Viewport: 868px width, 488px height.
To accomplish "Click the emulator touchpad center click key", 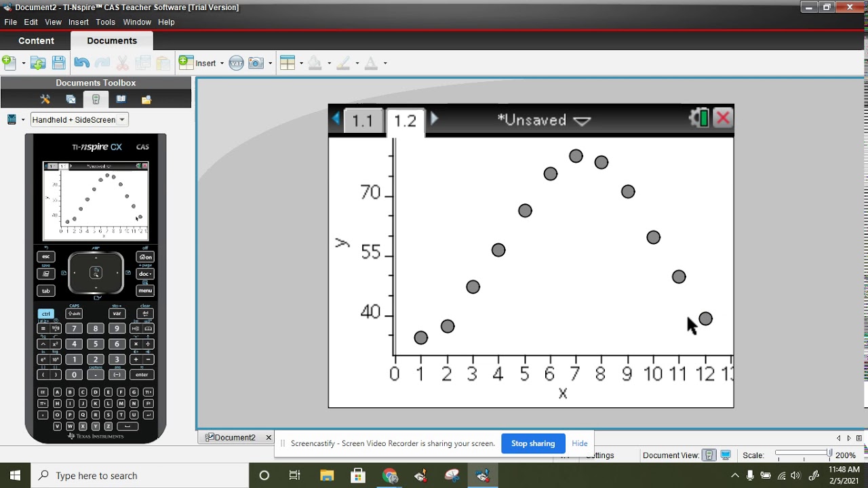I will pos(96,272).
